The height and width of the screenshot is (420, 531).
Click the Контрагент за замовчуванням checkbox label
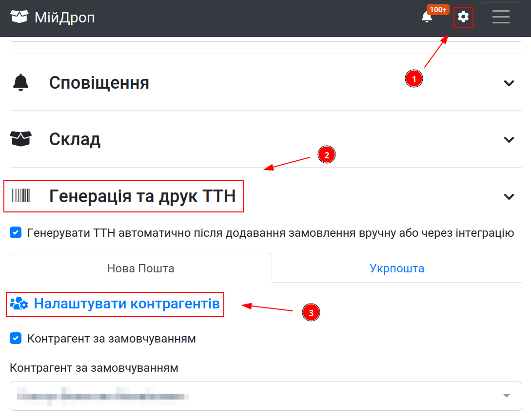pos(111,339)
